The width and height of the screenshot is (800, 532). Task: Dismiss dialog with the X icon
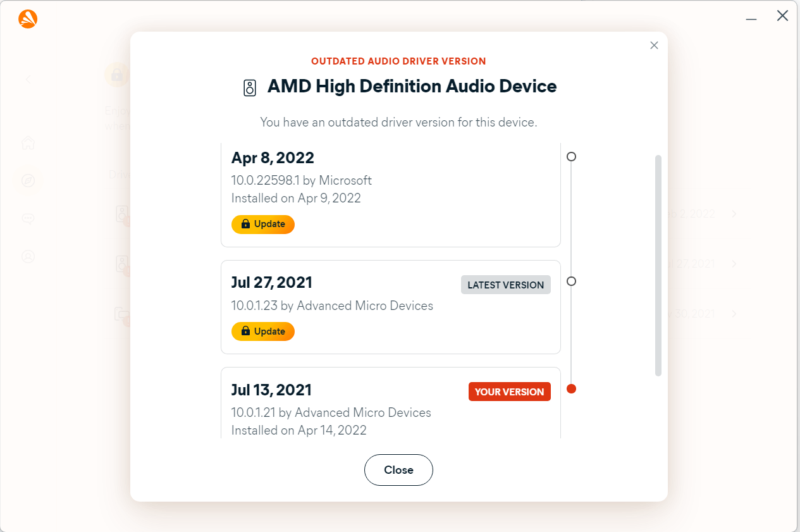tap(654, 46)
